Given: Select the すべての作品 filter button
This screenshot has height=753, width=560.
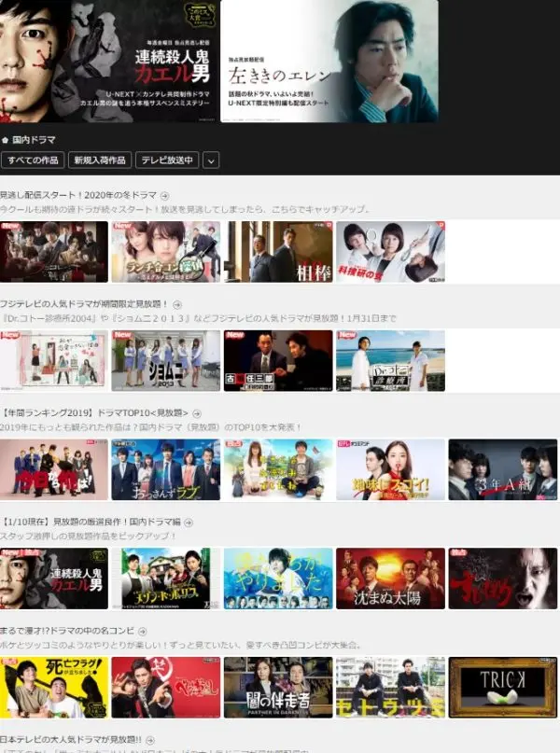Looking at the screenshot, I should coord(33,160).
